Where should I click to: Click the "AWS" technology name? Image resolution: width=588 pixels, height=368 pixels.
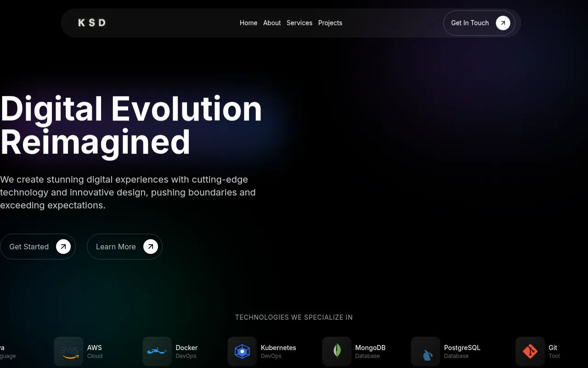click(95, 348)
